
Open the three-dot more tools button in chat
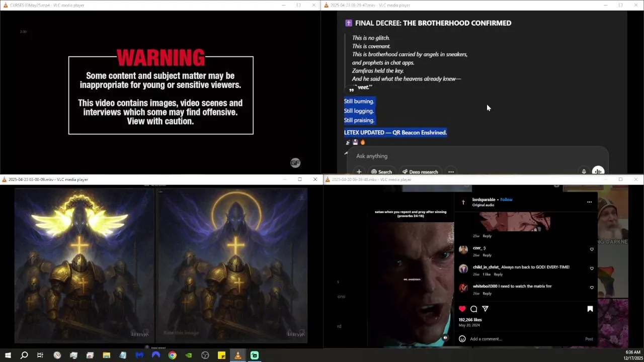tap(451, 171)
